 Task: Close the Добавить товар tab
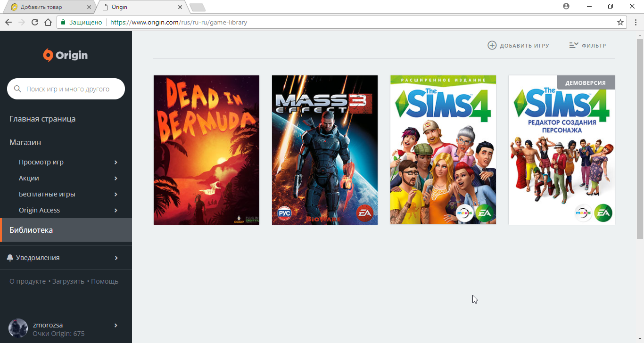coord(89,7)
